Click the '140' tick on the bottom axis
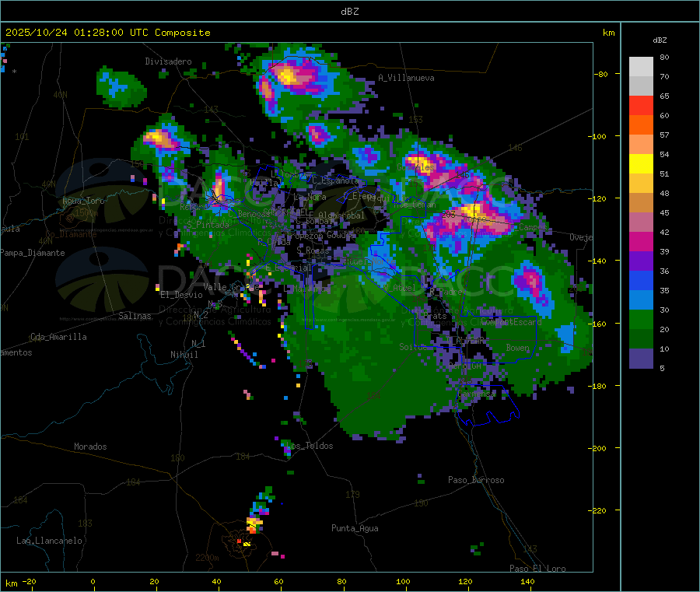 click(x=527, y=581)
